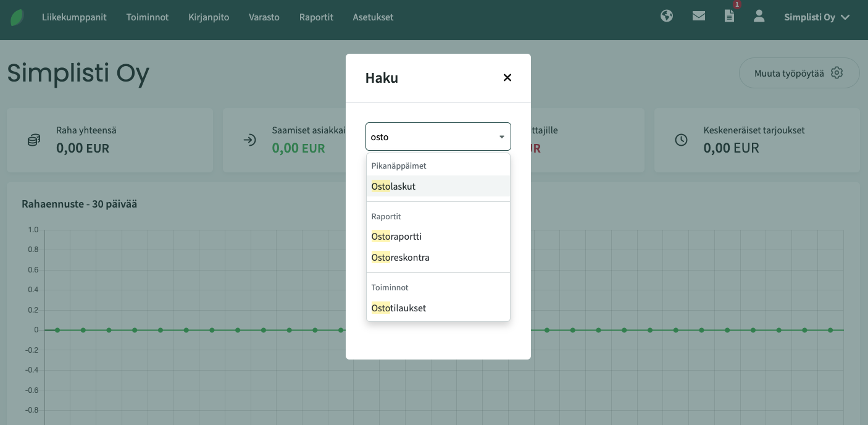Open the Varasto menu
This screenshot has width=868, height=425.
(x=264, y=17)
